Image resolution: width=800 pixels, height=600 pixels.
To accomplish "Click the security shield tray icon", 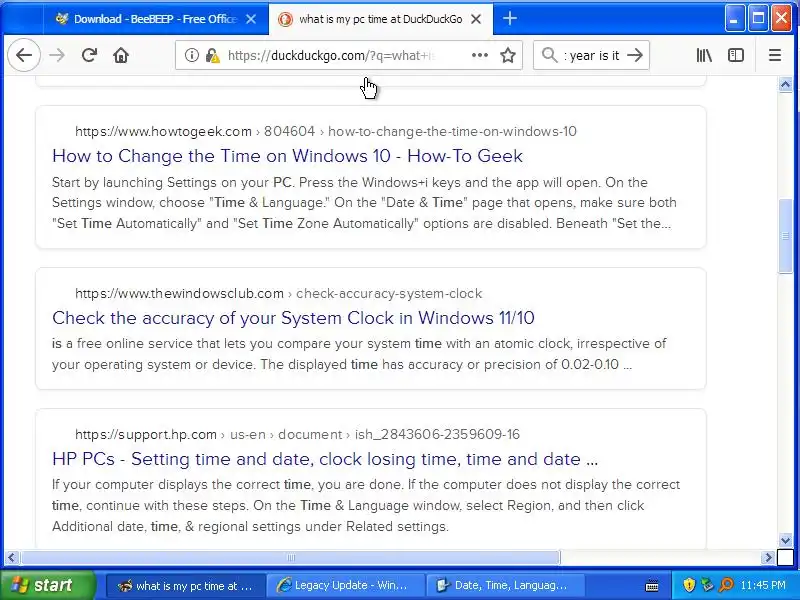I will point(689,585).
